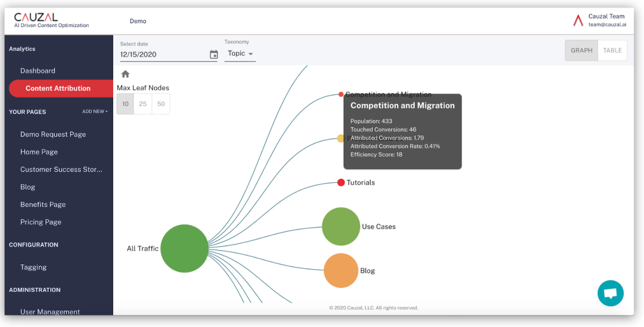Select the red Tutorials node
The height and width of the screenshot is (327, 644).
(341, 182)
